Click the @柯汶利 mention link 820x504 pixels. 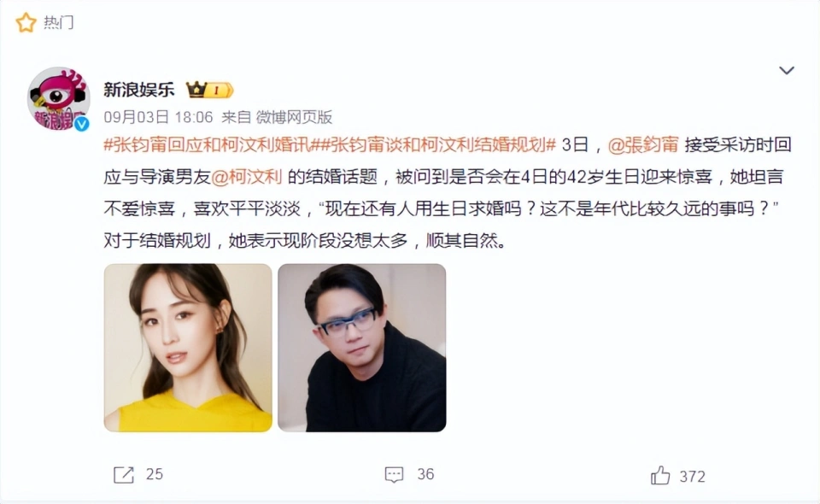[x=246, y=177]
